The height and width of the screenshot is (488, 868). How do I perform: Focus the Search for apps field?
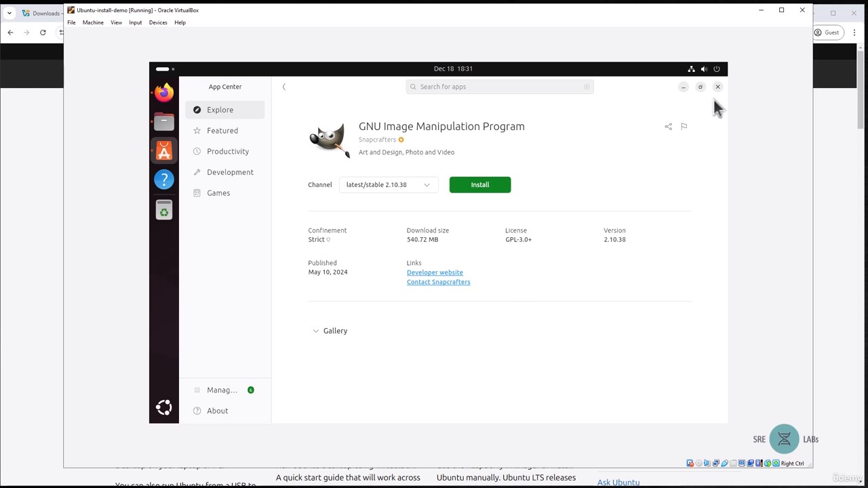(500, 87)
